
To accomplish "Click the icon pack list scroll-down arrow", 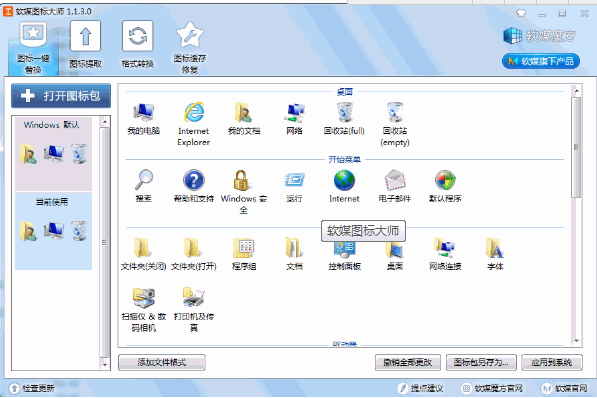I will (x=105, y=365).
